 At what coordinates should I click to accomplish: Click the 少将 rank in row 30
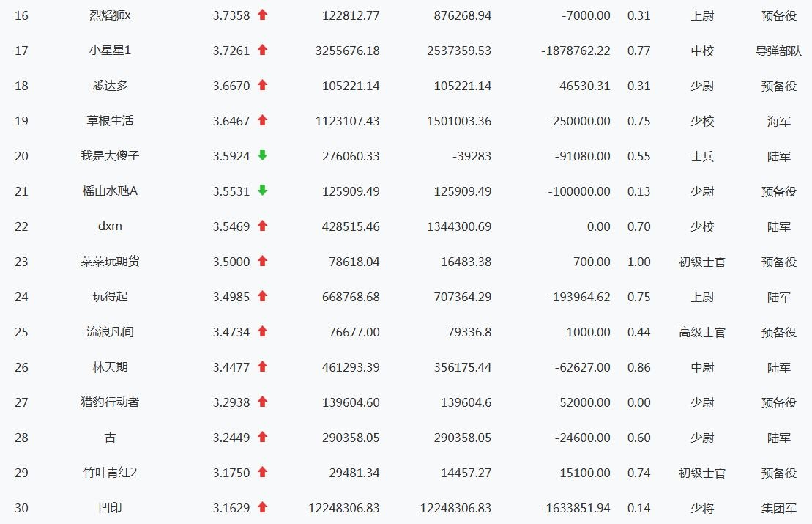click(x=701, y=508)
